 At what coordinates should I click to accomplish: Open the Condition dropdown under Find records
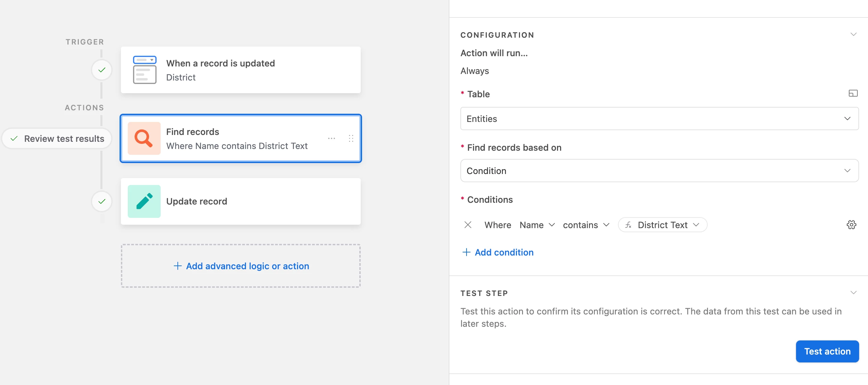click(x=659, y=171)
